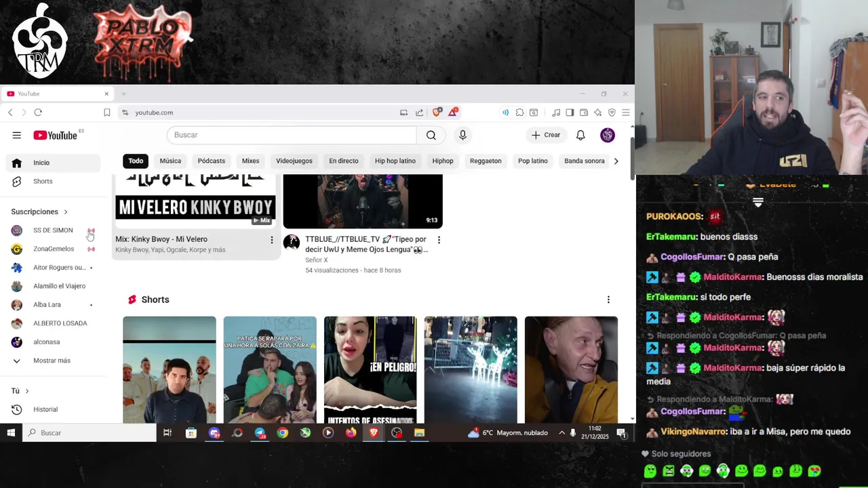Open Inicio in the sidebar
The image size is (868, 488).
(x=53, y=163)
